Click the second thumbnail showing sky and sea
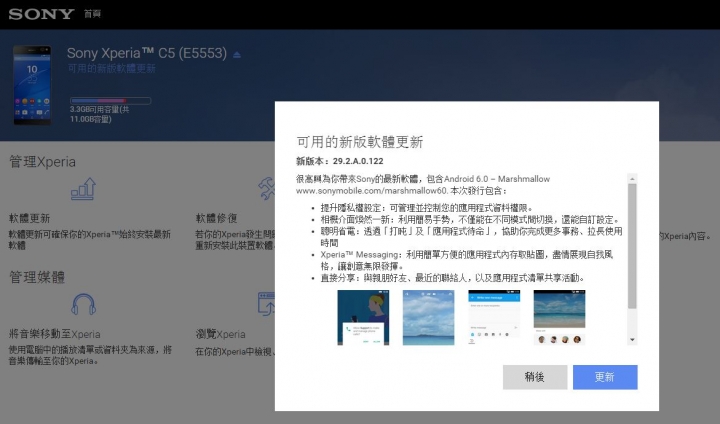This screenshot has width=720, height=424. pyautogui.click(x=428, y=317)
